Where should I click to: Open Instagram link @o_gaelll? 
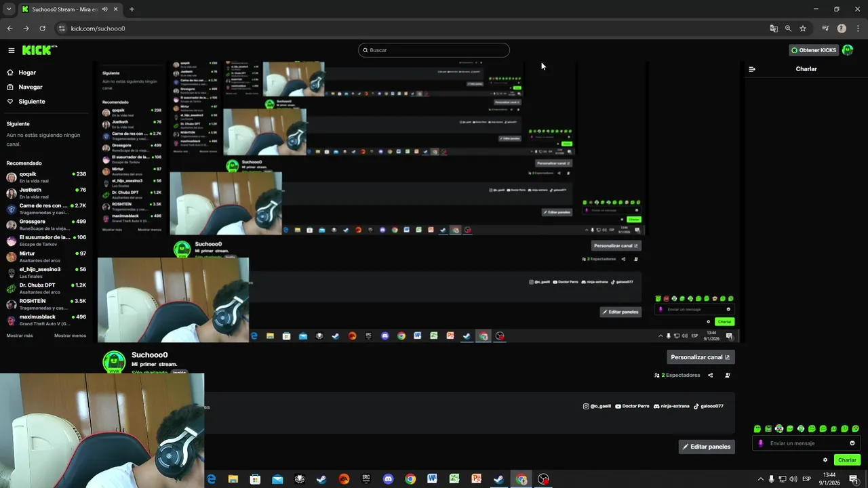pyautogui.click(x=597, y=406)
